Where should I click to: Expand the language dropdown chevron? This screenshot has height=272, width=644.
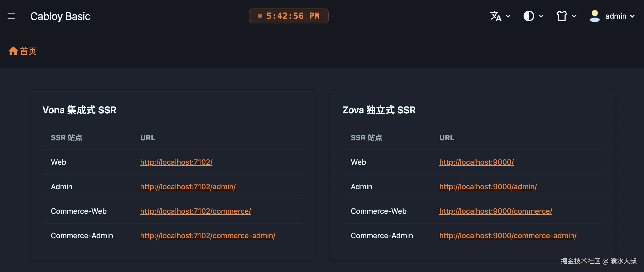tap(508, 16)
